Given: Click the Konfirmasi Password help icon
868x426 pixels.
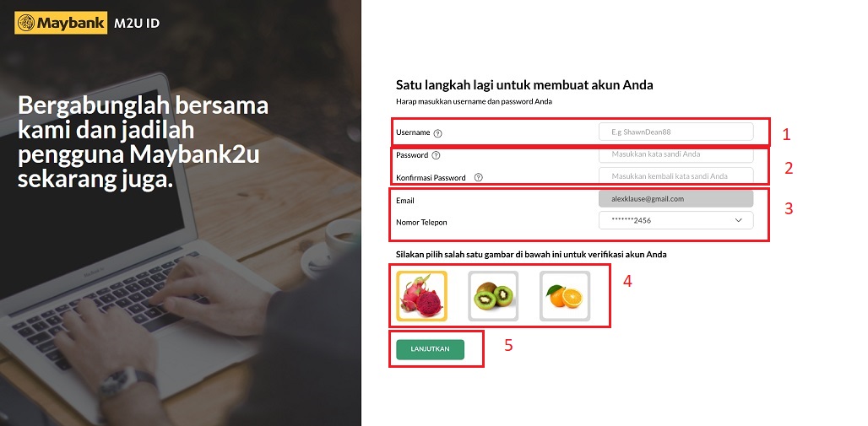Looking at the screenshot, I should 478,178.
